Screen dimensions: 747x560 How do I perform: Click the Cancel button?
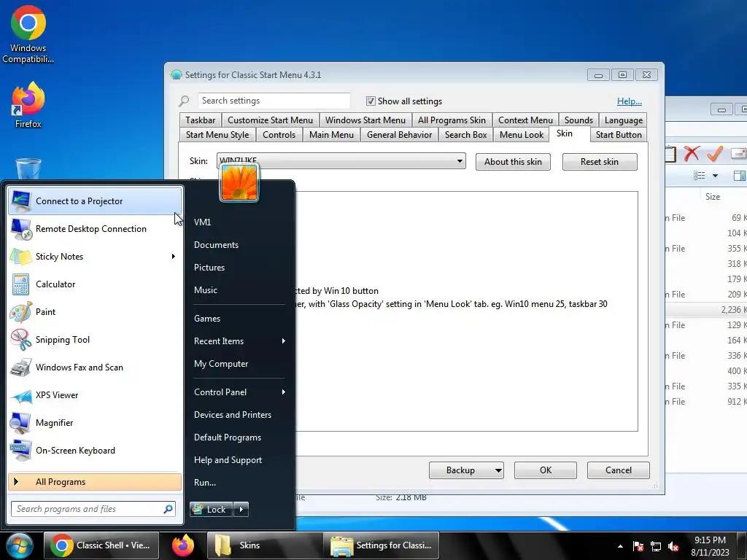pyautogui.click(x=619, y=470)
